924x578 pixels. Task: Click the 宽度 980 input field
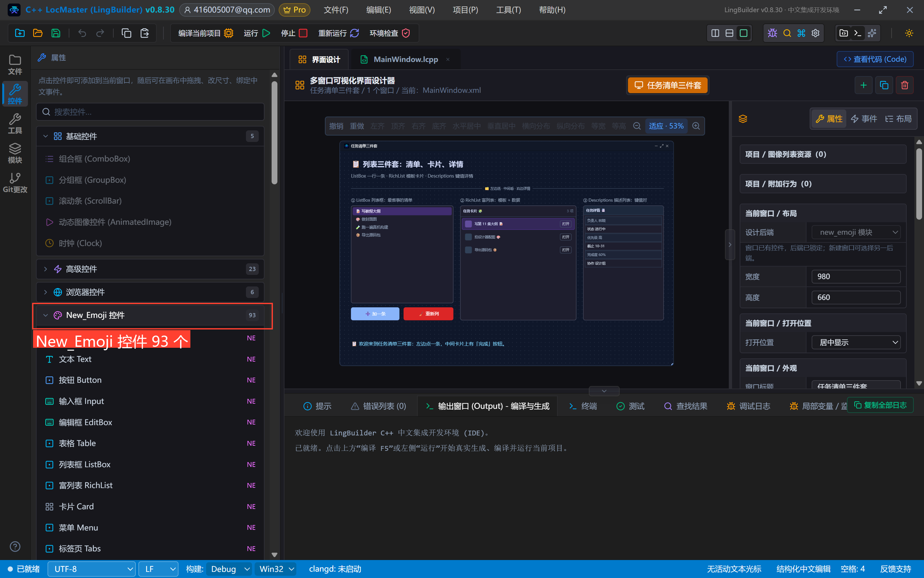click(856, 277)
